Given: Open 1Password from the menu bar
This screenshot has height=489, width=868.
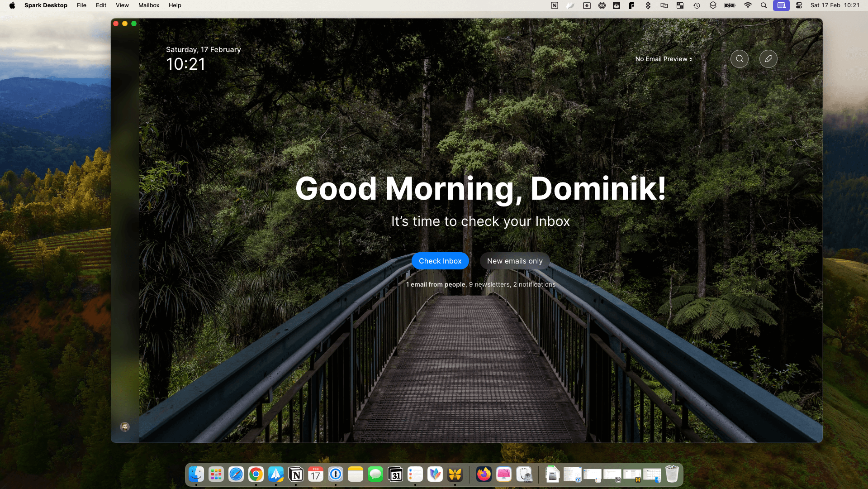Looking at the screenshot, I should (x=602, y=5).
